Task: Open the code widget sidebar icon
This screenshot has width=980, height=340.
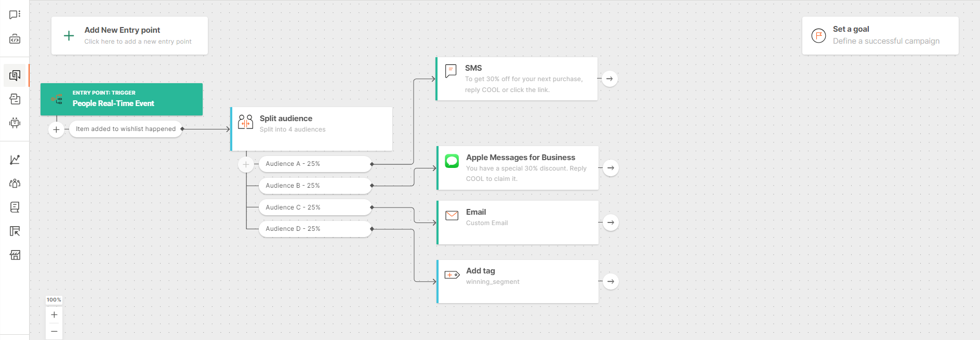Action: pyautogui.click(x=15, y=39)
